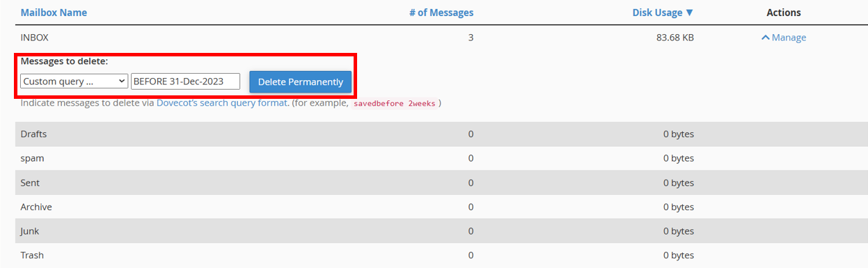Click the INBOX mailbox name
The image size is (868, 268).
point(35,38)
